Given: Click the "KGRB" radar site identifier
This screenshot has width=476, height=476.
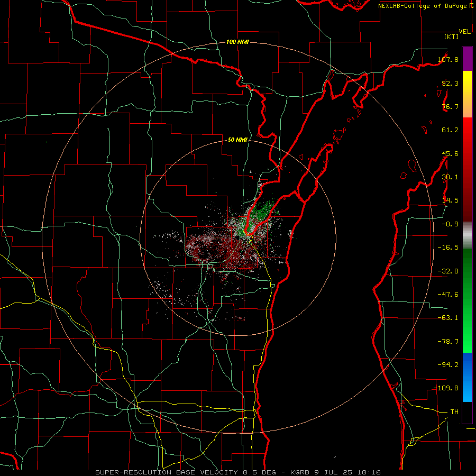Looking at the screenshot, I should [x=301, y=472].
